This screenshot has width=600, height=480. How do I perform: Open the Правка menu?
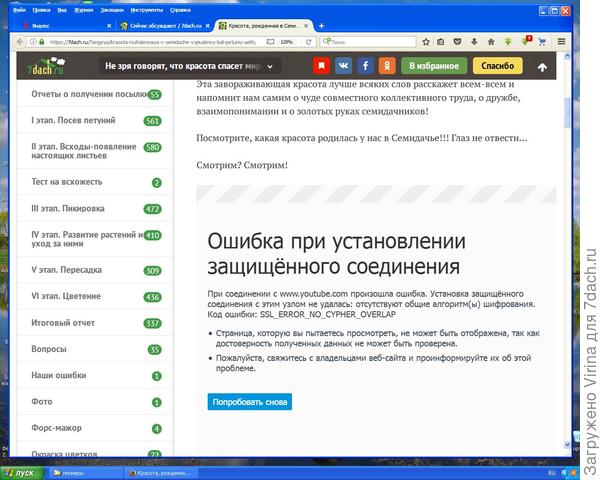point(41,10)
